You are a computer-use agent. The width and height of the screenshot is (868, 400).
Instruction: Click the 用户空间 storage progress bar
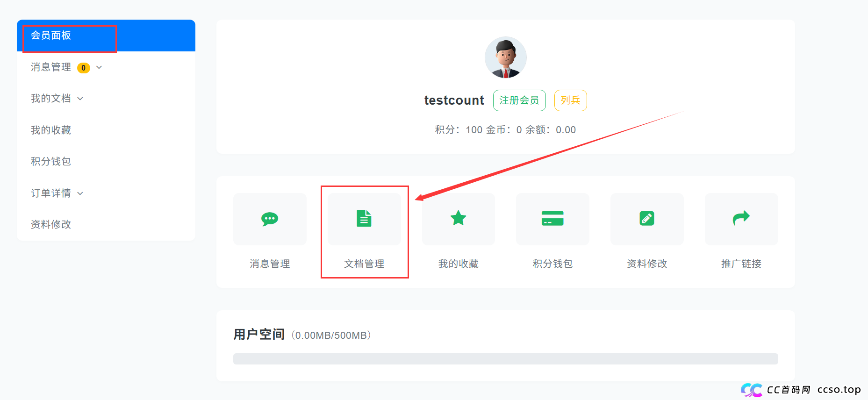[x=505, y=359]
